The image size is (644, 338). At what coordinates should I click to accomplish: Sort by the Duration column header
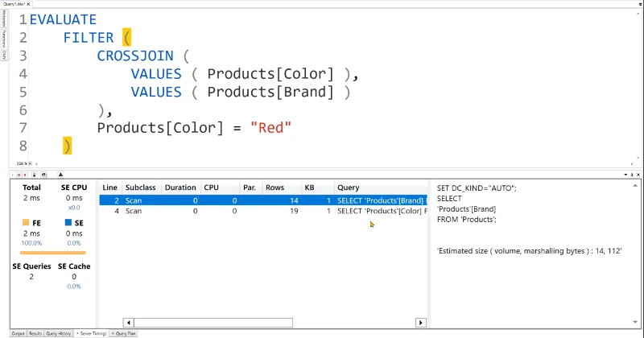click(x=180, y=188)
